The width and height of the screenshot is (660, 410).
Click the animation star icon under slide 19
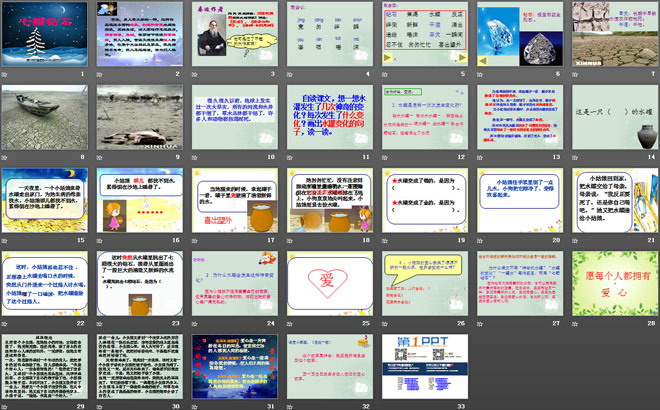click(x=385, y=240)
